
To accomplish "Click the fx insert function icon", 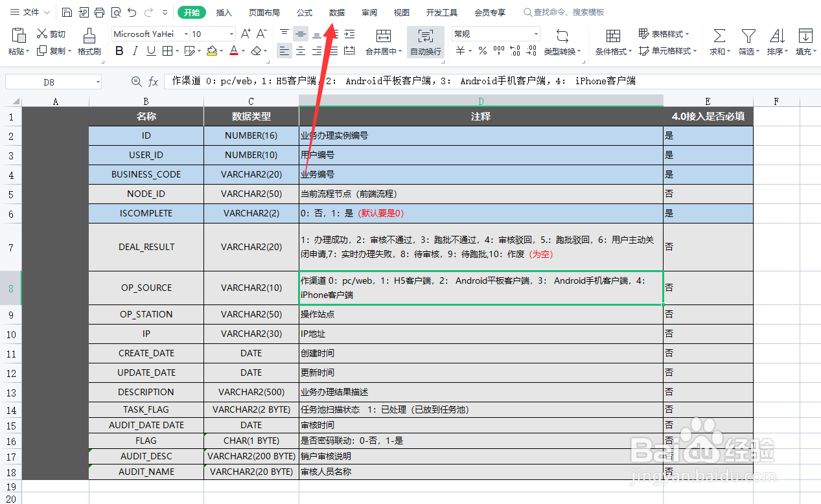I will (154, 82).
